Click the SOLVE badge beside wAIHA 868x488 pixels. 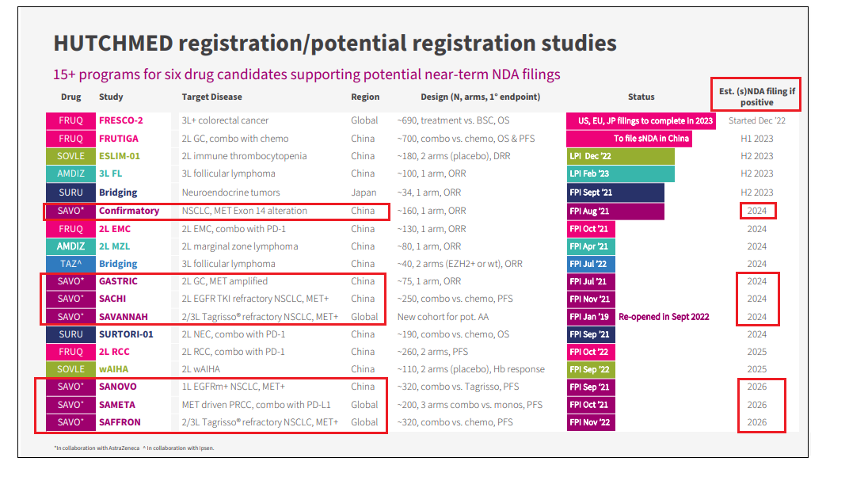coord(70,369)
